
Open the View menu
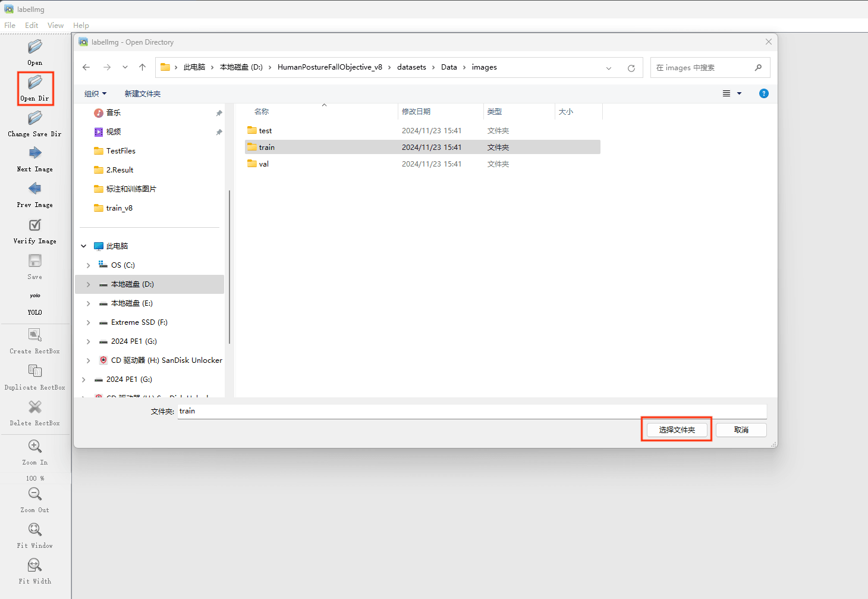point(55,26)
